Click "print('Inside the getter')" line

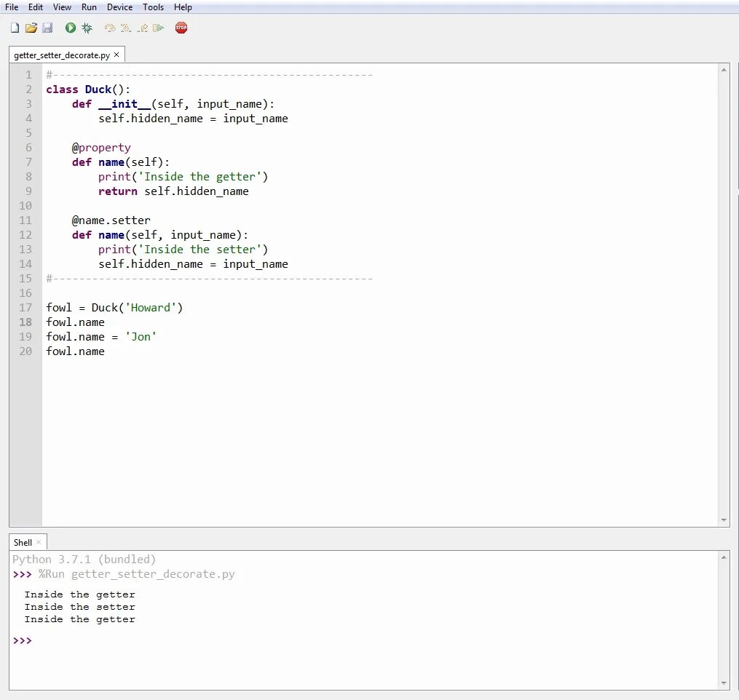[183, 177]
